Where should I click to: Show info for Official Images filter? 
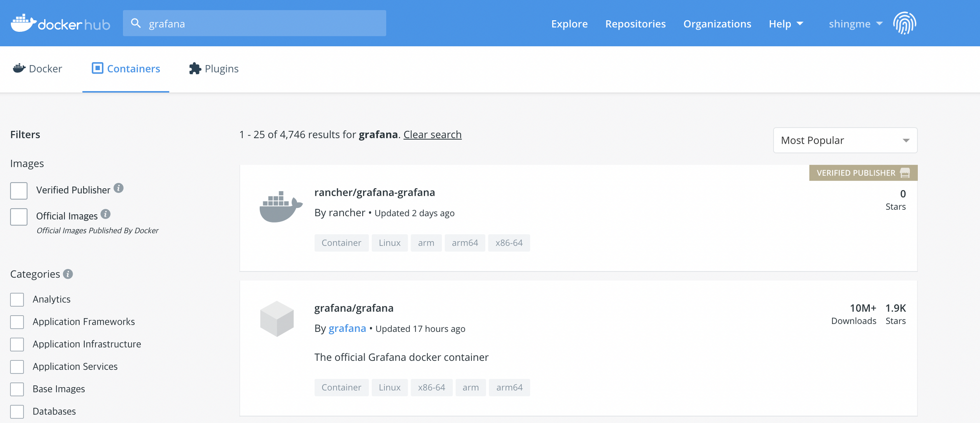click(x=105, y=214)
